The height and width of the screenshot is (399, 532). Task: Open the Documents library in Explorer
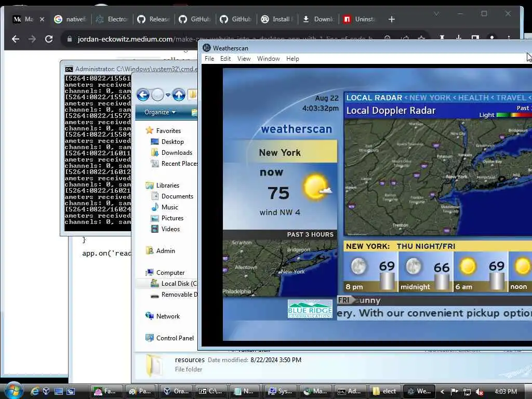[177, 196]
